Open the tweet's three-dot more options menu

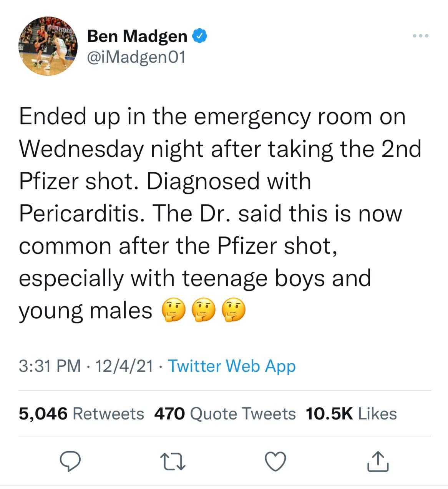point(420,36)
